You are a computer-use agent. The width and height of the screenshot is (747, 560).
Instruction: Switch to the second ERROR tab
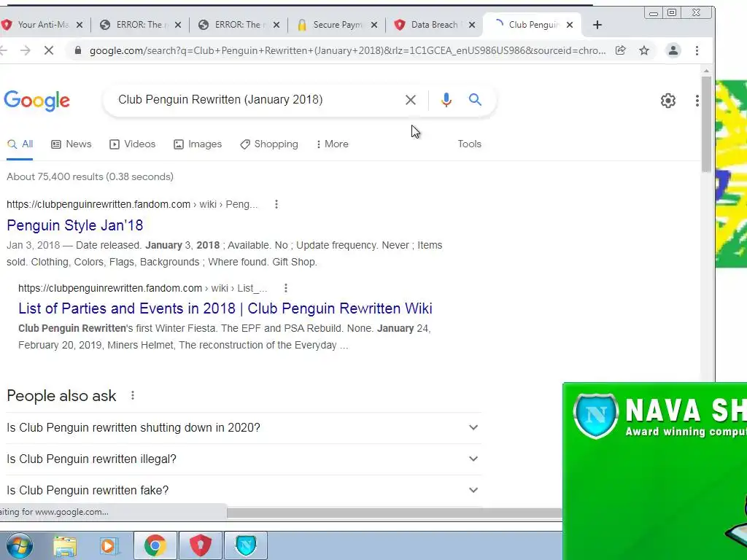click(237, 25)
